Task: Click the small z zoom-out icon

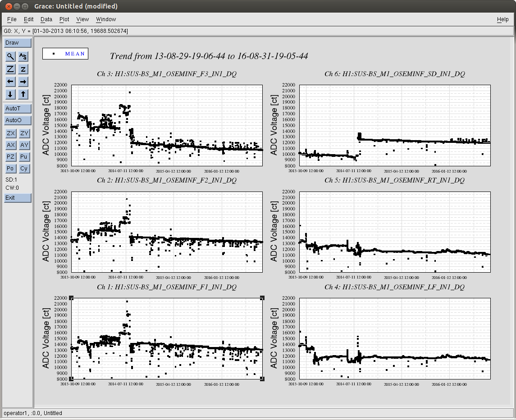Action: pyautogui.click(x=23, y=69)
